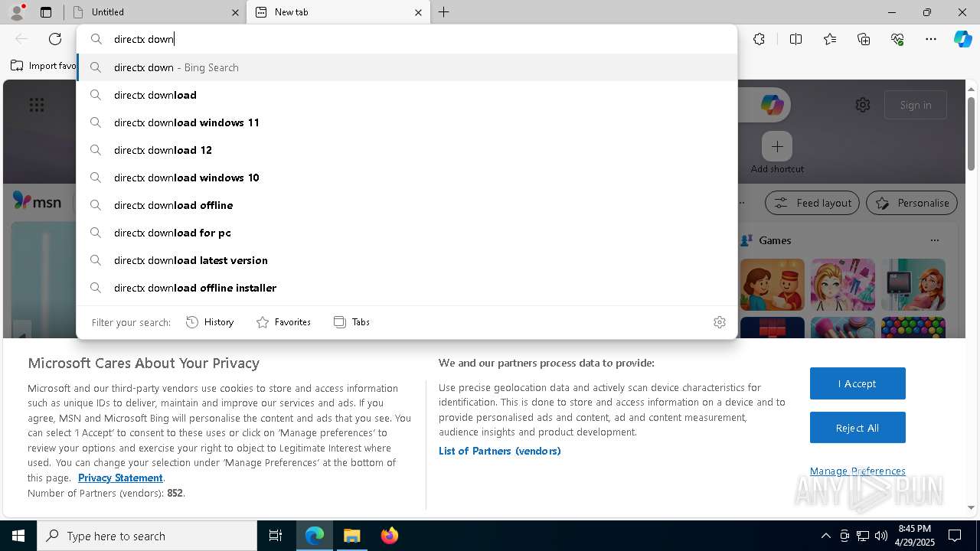Open a new tab with plus button
The image size is (980, 551).
click(443, 12)
